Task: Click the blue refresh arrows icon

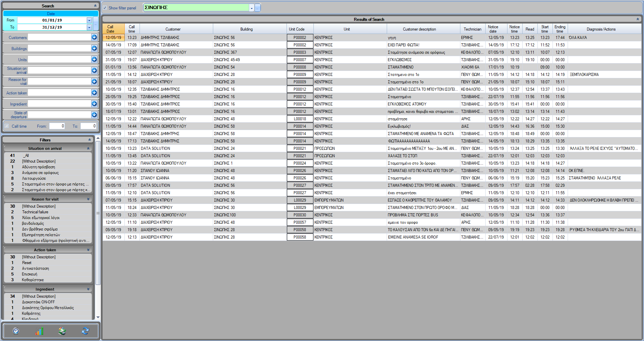Action: pyautogui.click(x=85, y=331)
